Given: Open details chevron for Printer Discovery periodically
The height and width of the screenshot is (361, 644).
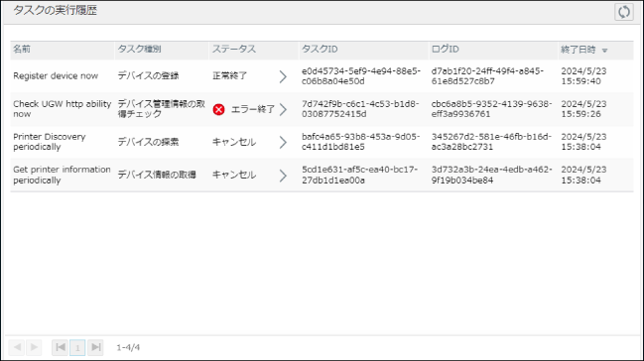Looking at the screenshot, I should pyautogui.click(x=283, y=142).
